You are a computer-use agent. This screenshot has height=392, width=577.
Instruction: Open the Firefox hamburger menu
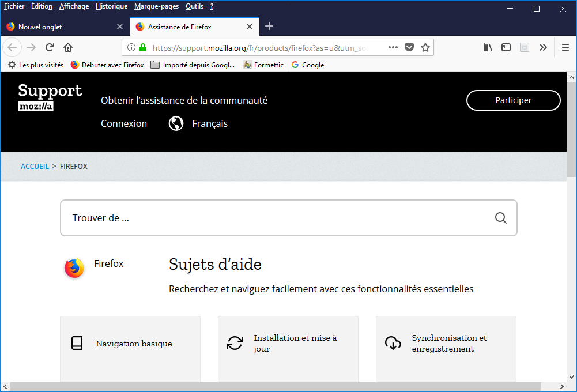565,47
